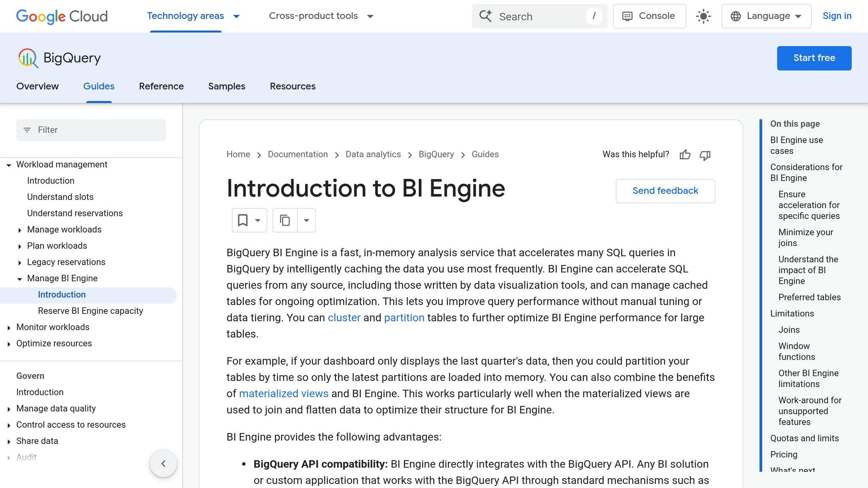This screenshot has height=488, width=868.
Task: Jump to BI Engine use cases section
Action: pyautogui.click(x=796, y=146)
